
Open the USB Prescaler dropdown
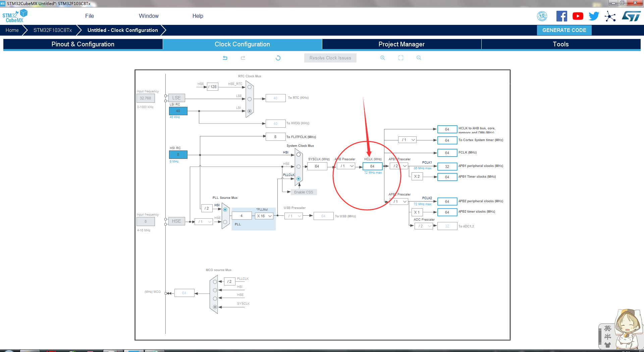[294, 216]
